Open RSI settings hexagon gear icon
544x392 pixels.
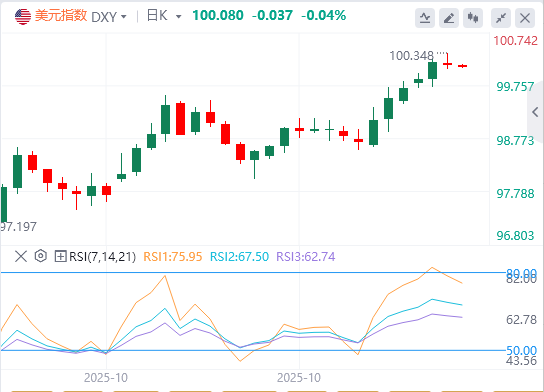(x=41, y=256)
